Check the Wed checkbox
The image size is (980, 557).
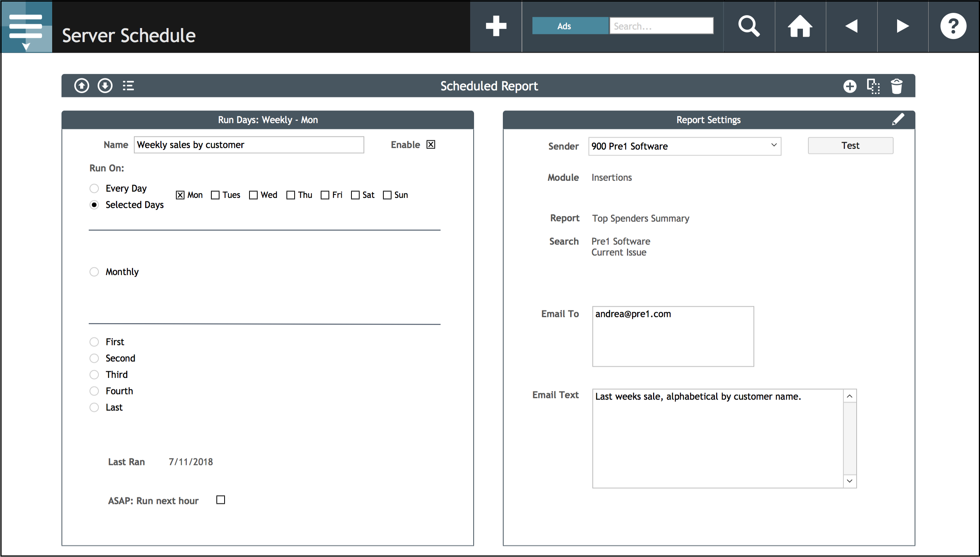click(x=253, y=195)
